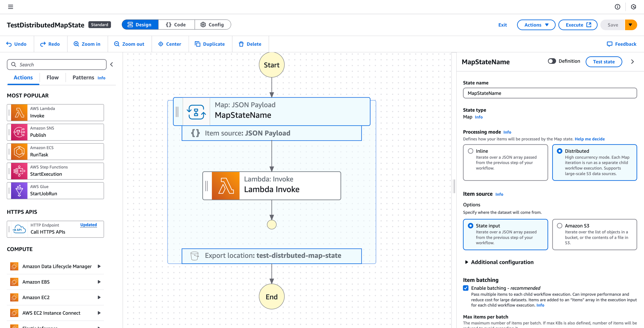The width and height of the screenshot is (644, 328).
Task: Click the Amazon ECS RunTask icon
Action: (x=19, y=152)
